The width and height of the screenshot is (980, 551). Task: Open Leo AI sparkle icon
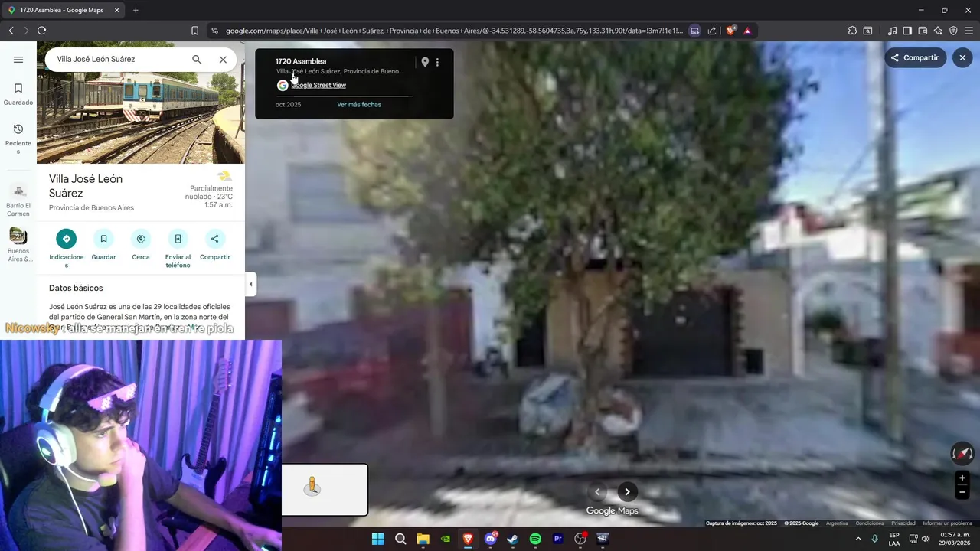point(939,31)
